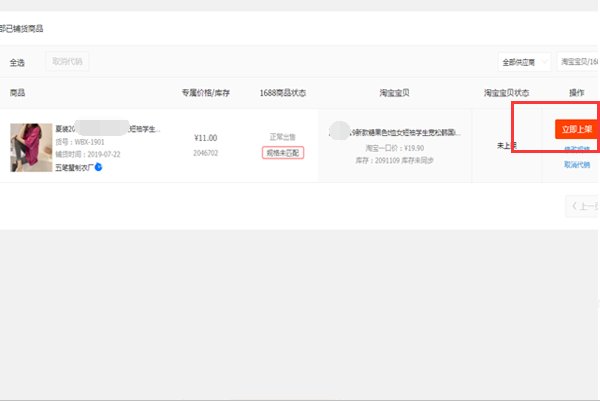
Task: Click the blue 取消代销 link in the 操作 column
Action: [x=577, y=165]
